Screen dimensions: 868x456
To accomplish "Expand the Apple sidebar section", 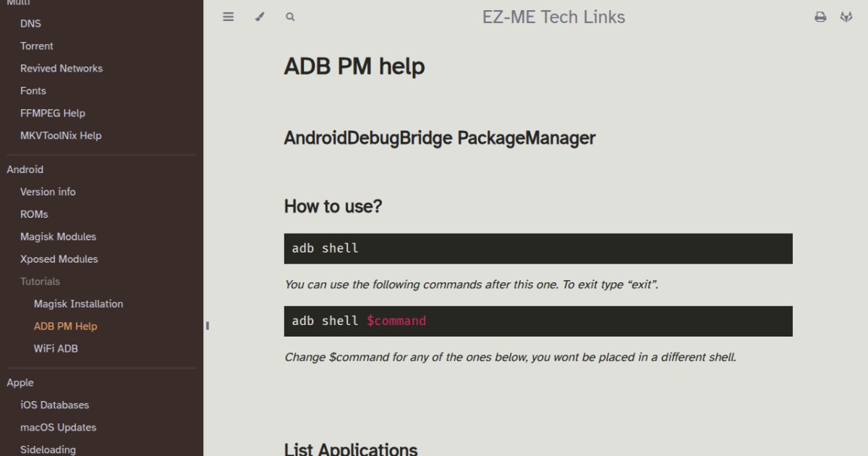I will (x=20, y=382).
